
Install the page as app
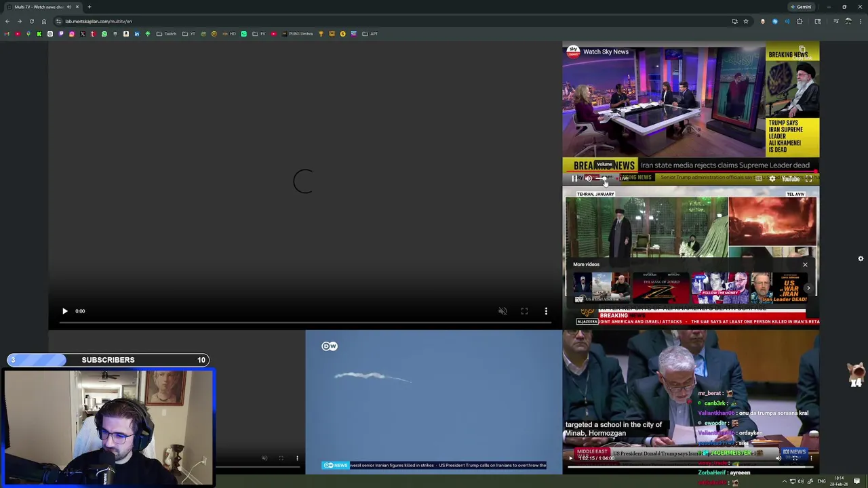click(x=734, y=21)
